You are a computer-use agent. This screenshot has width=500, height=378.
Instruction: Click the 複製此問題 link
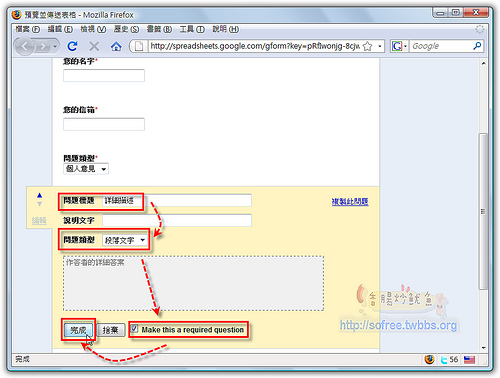(x=350, y=201)
